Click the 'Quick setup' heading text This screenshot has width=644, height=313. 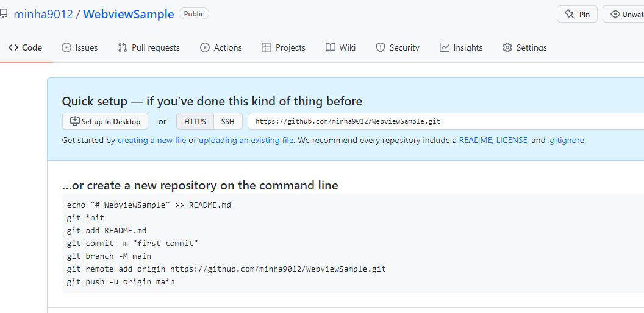[212, 101]
